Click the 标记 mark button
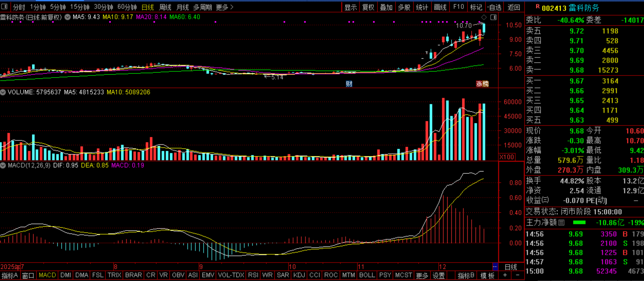Screen dimensions: 644x281 476,7
